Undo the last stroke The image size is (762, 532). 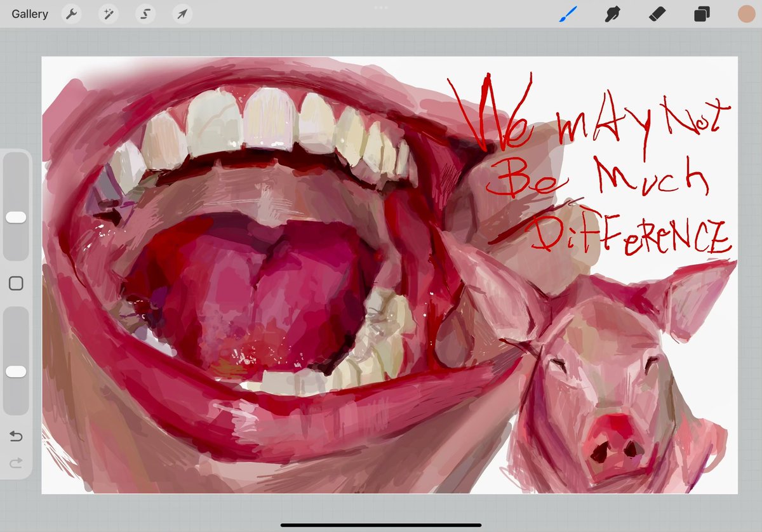pyautogui.click(x=16, y=436)
